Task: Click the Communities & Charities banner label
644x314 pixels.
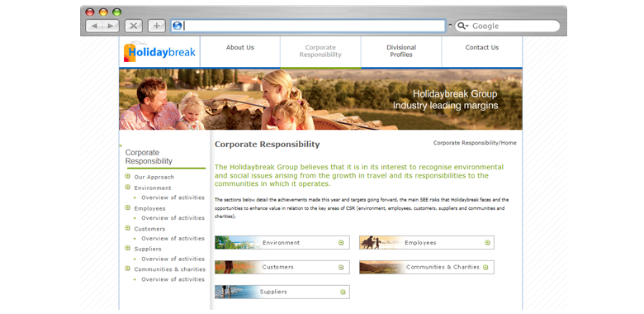Action: click(443, 267)
